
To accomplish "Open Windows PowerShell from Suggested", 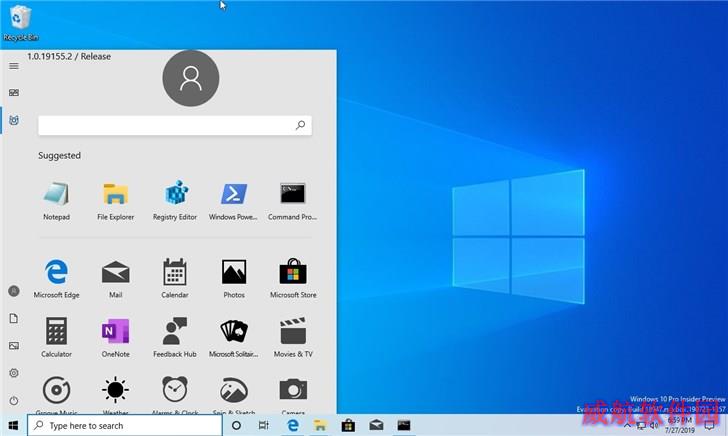I will 234,201.
